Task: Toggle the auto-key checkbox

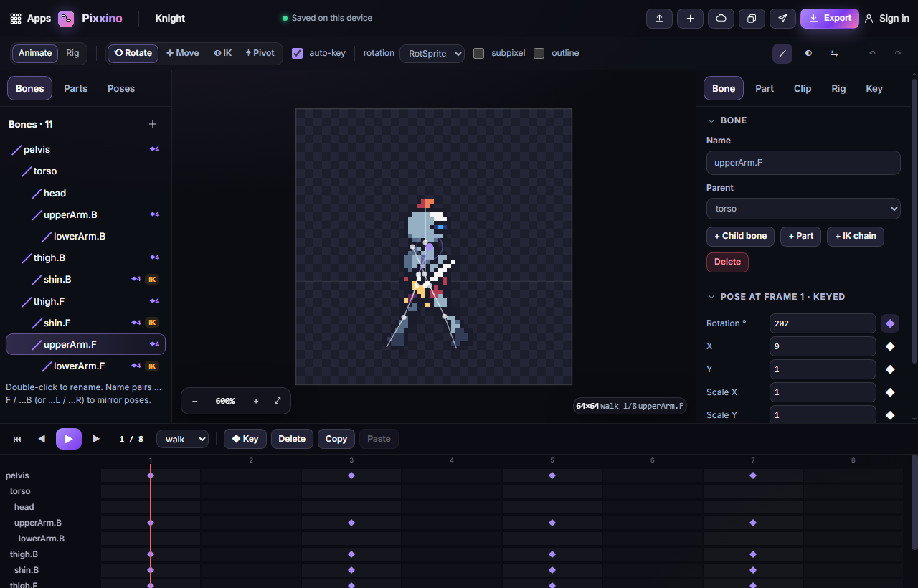Action: pyautogui.click(x=298, y=53)
